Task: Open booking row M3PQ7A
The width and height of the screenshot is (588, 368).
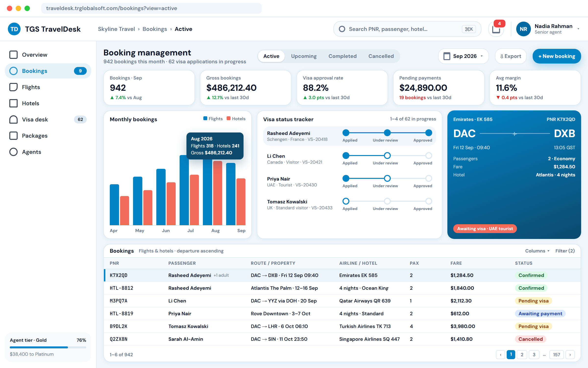Action: [342, 301]
